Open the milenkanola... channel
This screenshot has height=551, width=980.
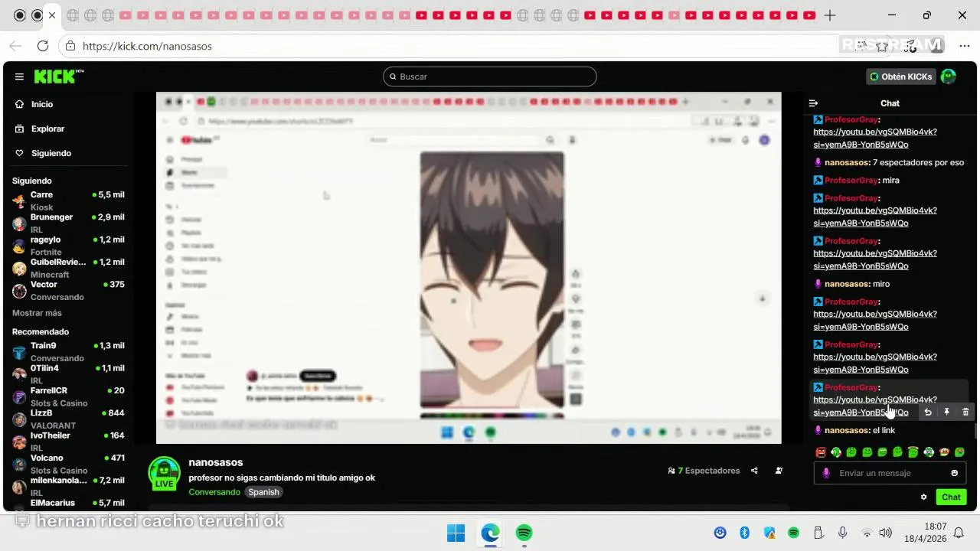pyautogui.click(x=69, y=486)
